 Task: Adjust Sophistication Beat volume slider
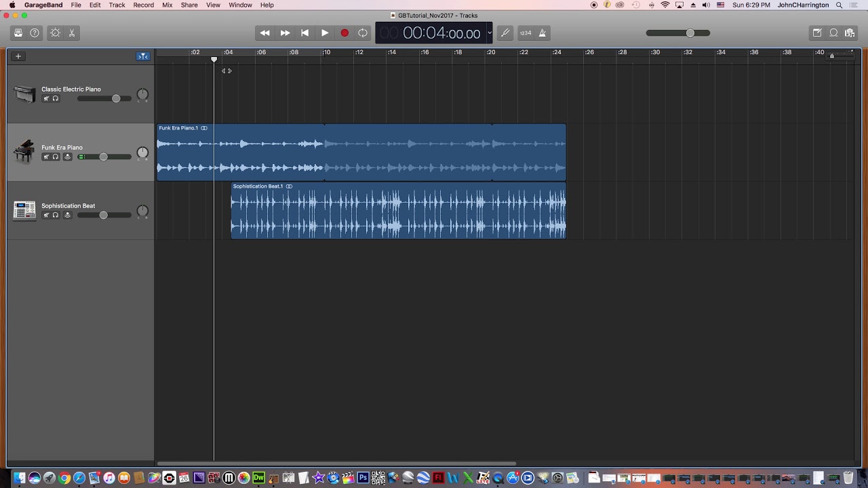click(104, 216)
